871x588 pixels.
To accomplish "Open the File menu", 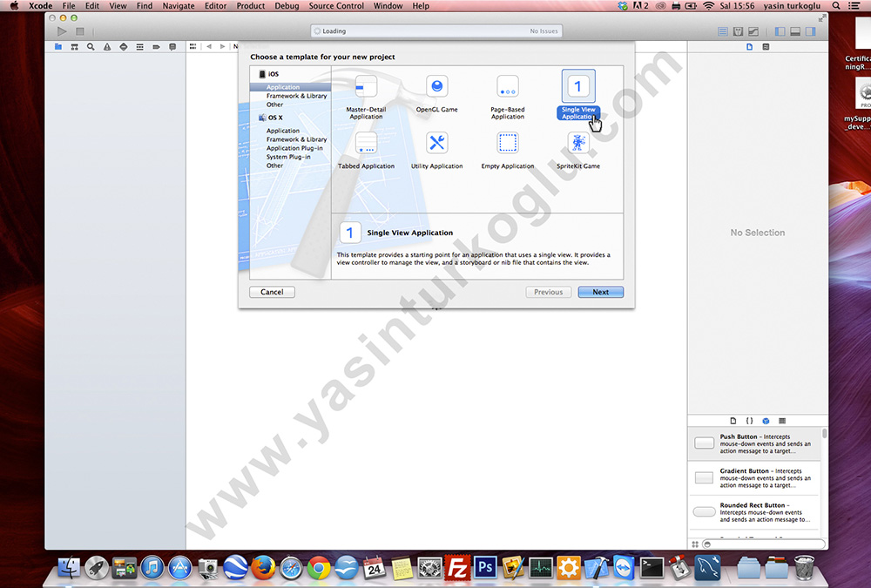I will [x=69, y=5].
